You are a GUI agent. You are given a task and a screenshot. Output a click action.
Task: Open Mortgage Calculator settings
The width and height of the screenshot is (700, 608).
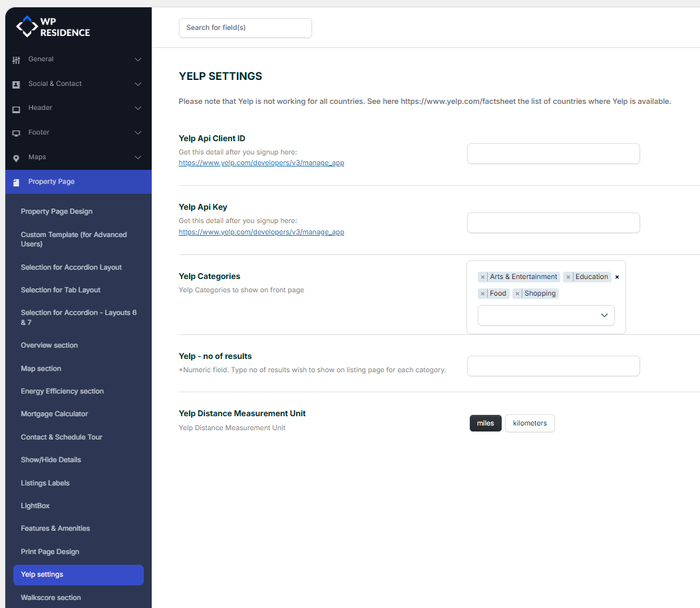point(54,414)
